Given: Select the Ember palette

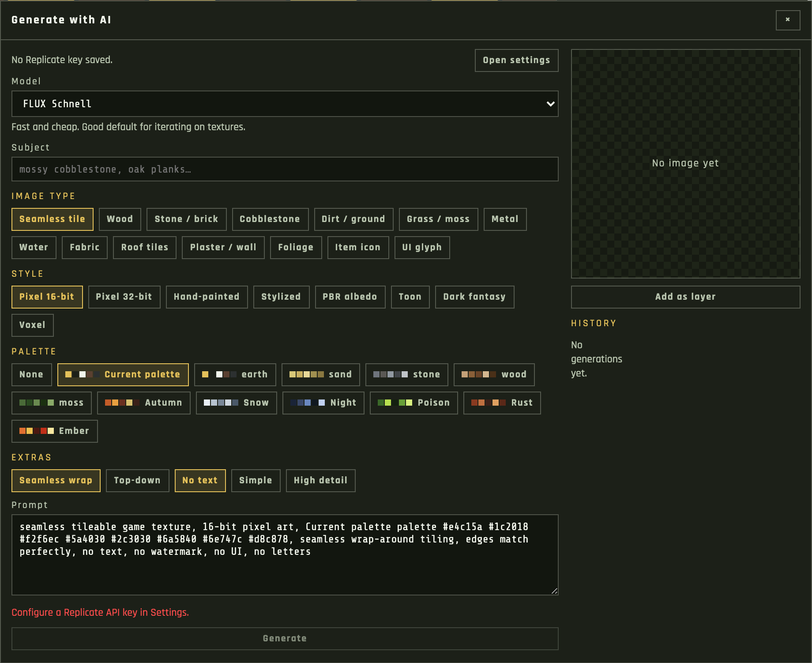Looking at the screenshot, I should [x=54, y=431].
